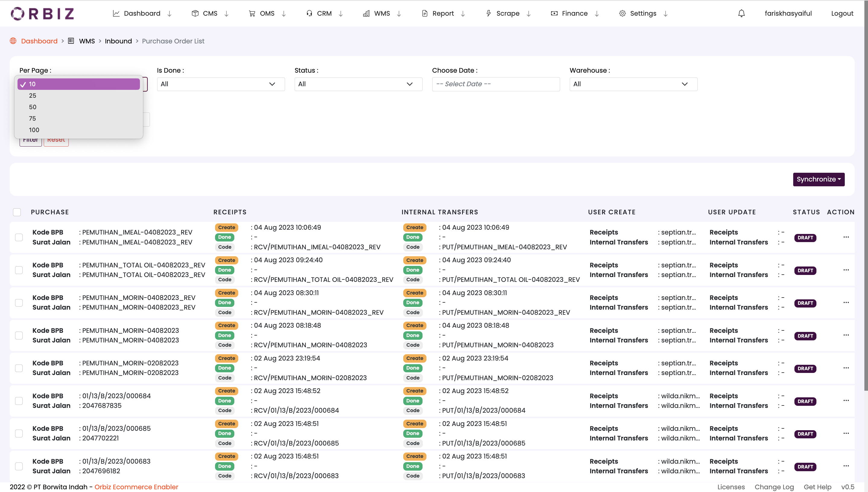Viewport: 868px width, 492px height.
Task: Click the Report document icon
Action: [x=425, y=14]
